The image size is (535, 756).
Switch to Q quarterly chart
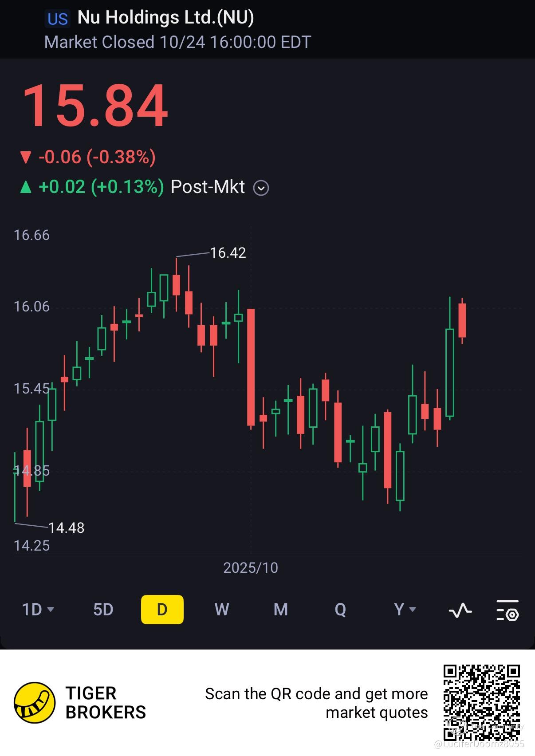pos(340,610)
